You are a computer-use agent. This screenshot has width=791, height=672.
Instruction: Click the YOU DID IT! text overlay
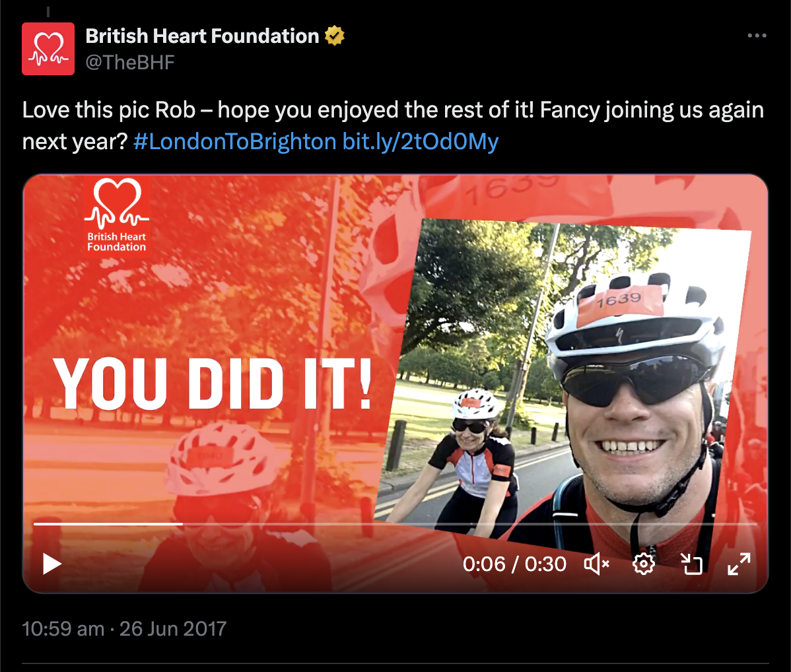(213, 384)
